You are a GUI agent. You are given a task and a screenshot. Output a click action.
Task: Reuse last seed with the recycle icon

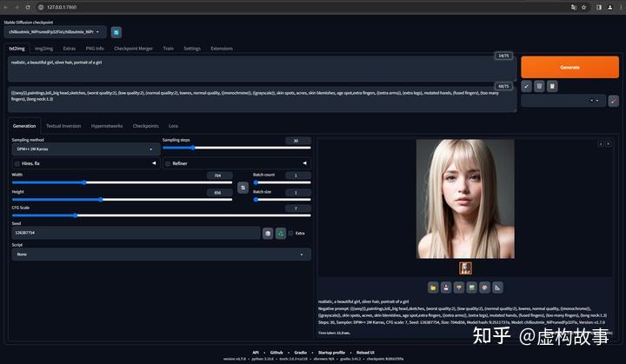click(281, 233)
